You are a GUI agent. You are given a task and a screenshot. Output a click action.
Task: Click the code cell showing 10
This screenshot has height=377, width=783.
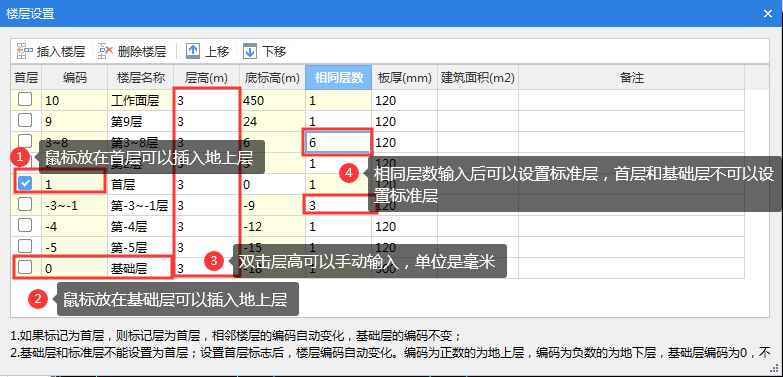pyautogui.click(x=74, y=100)
